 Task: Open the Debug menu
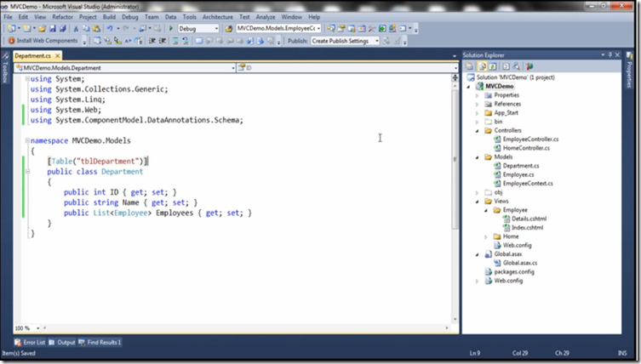pyautogui.click(x=129, y=17)
